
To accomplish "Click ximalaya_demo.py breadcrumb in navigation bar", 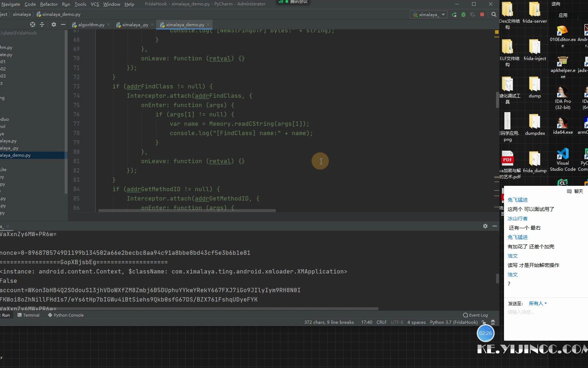I will (x=59, y=14).
